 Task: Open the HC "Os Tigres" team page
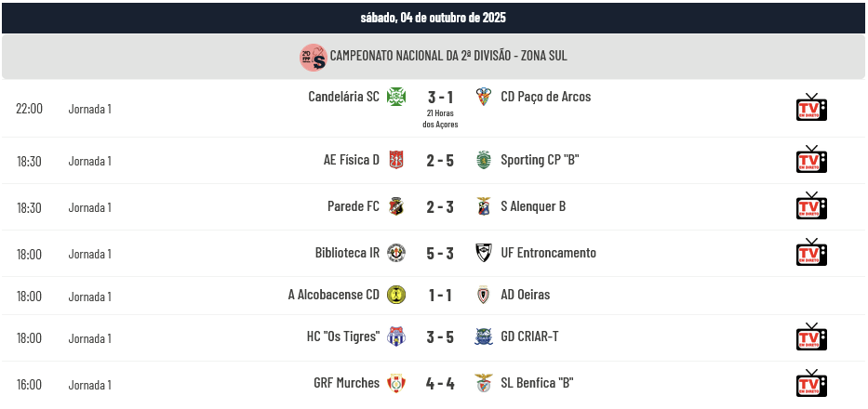(x=342, y=336)
